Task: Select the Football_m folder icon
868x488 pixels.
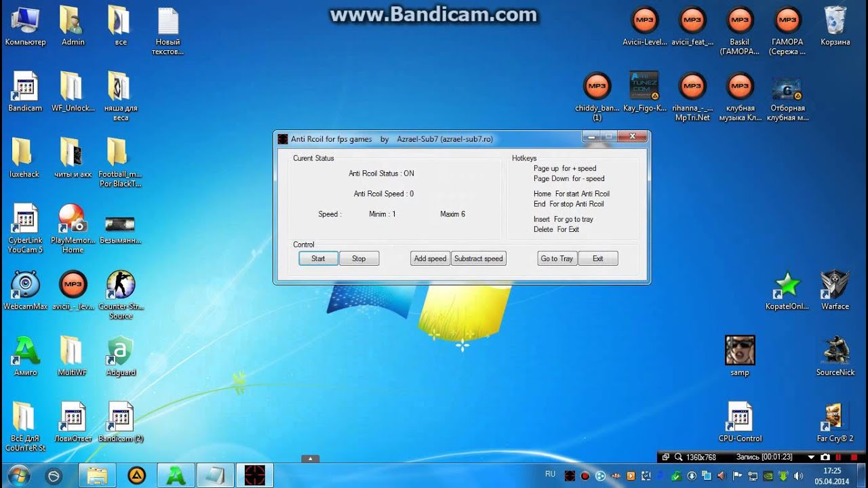Action: click(x=120, y=163)
